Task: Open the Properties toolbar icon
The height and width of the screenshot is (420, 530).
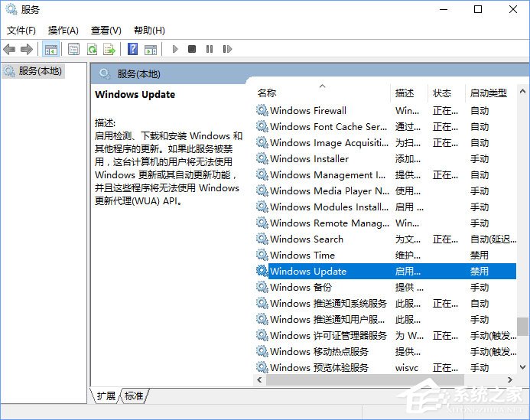Action: tap(73, 50)
